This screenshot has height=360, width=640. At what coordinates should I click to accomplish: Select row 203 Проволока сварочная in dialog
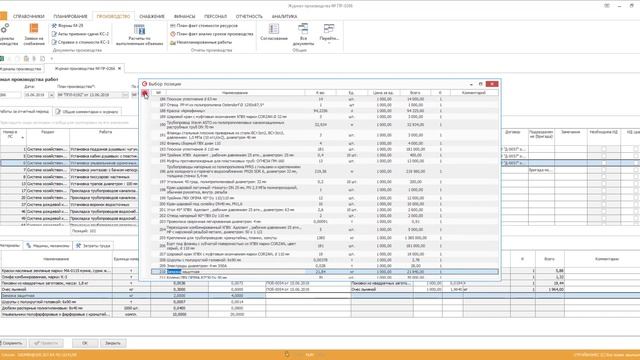[x=324, y=222]
